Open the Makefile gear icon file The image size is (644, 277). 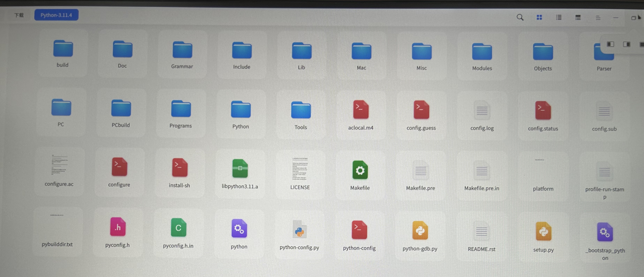point(360,170)
